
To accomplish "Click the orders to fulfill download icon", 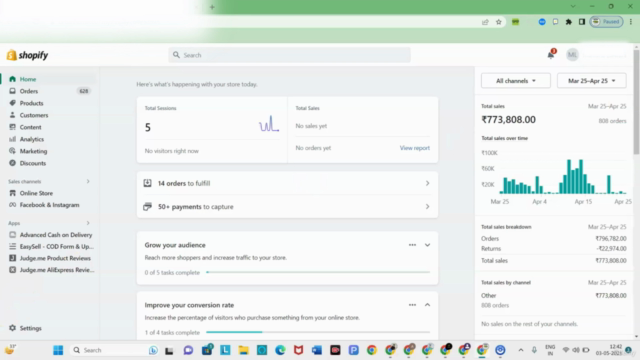I will coord(147,183).
